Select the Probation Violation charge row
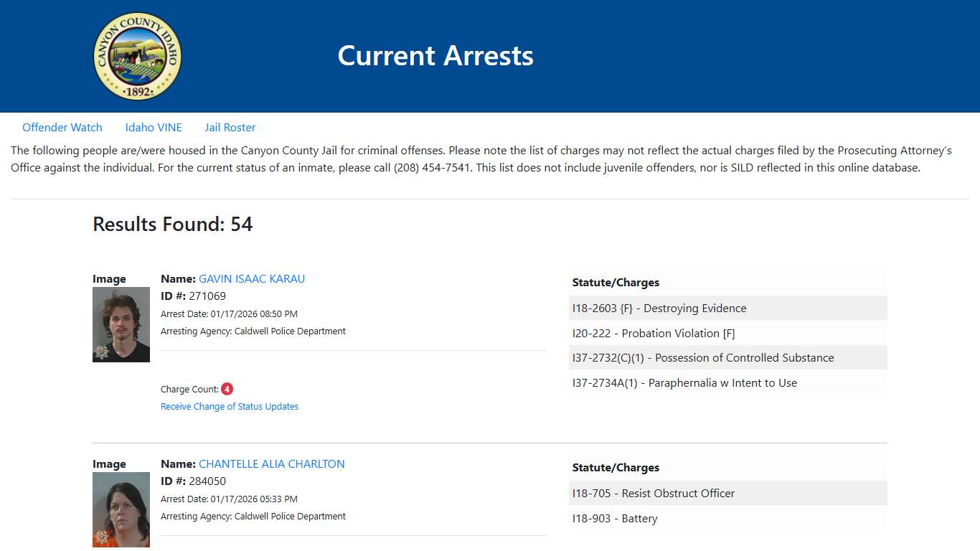This screenshot has width=980, height=551. (x=654, y=333)
